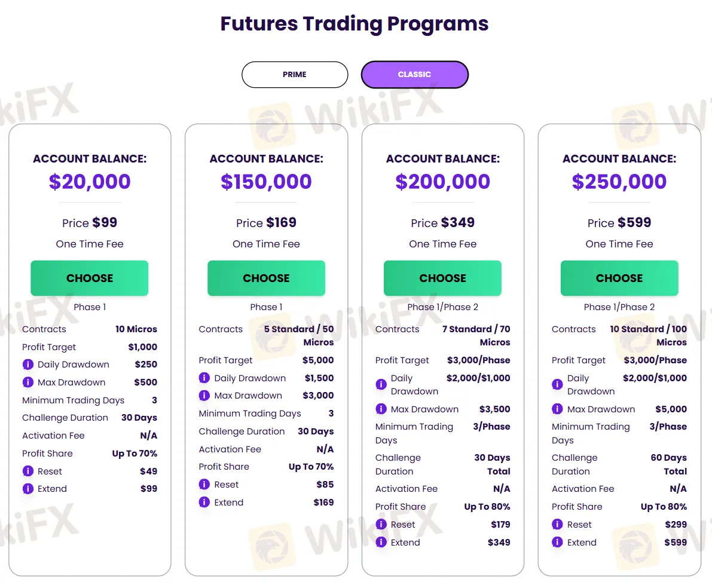Choose the $20,000 account plan
Viewport: 712px width, 588px height.
click(x=90, y=278)
